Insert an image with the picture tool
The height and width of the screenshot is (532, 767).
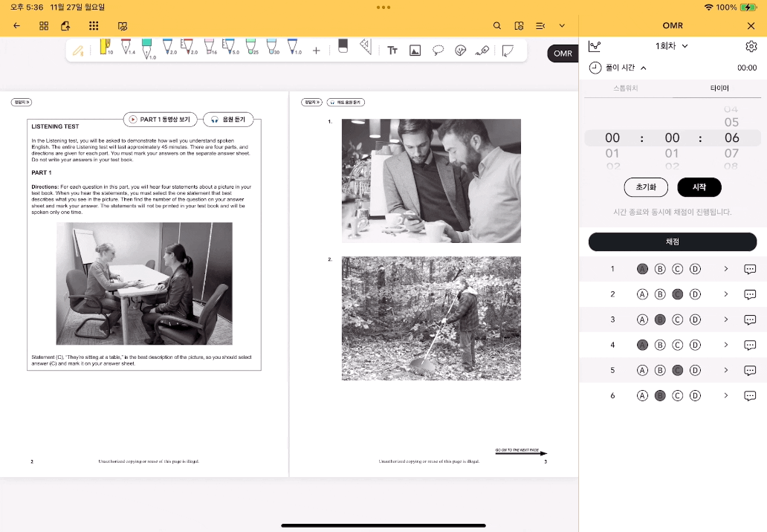(415, 50)
